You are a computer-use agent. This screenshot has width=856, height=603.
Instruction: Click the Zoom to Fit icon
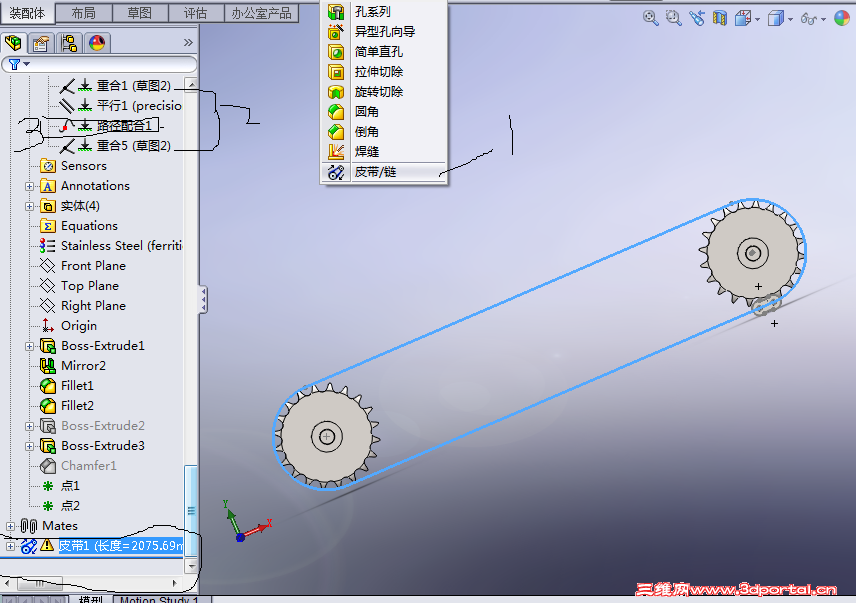coord(650,18)
